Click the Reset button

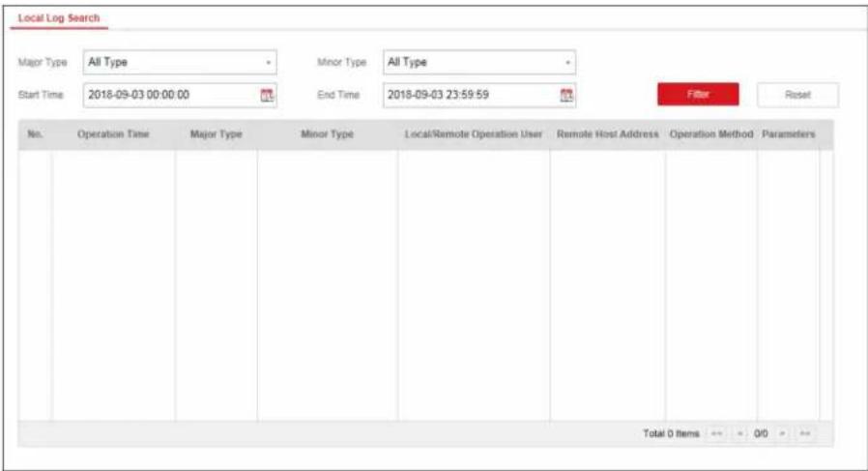[x=797, y=95]
